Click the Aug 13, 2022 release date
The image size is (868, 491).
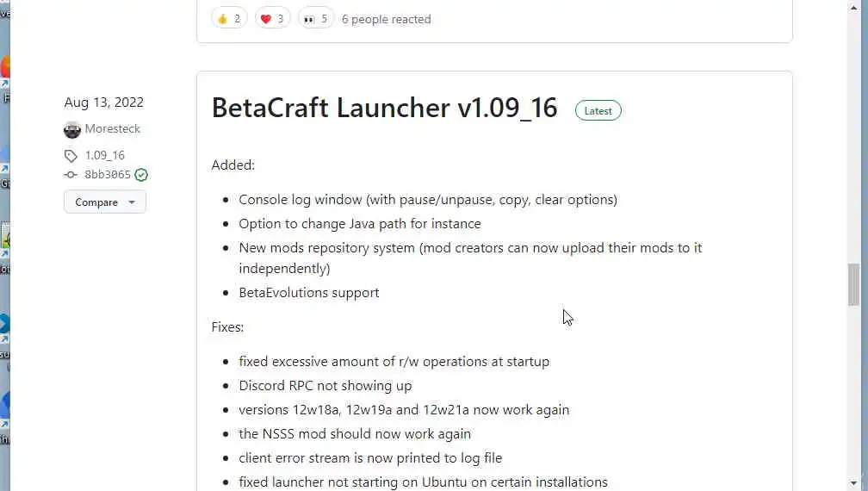point(103,103)
